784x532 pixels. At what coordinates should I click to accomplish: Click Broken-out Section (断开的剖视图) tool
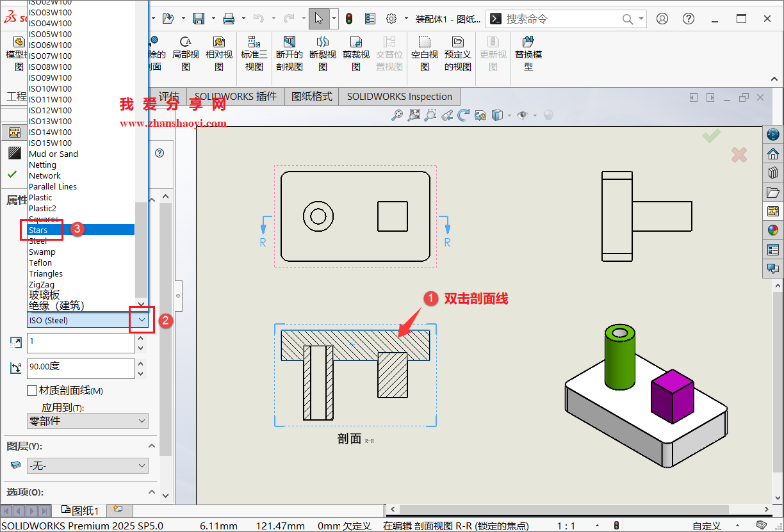tap(290, 53)
